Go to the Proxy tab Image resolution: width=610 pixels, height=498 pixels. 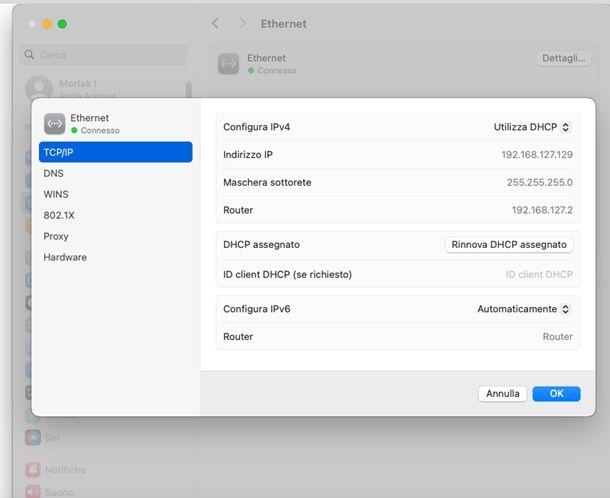coord(56,236)
